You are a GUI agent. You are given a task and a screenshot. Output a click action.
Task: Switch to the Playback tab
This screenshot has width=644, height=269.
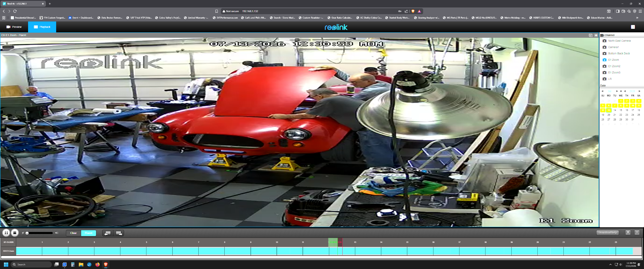click(42, 27)
